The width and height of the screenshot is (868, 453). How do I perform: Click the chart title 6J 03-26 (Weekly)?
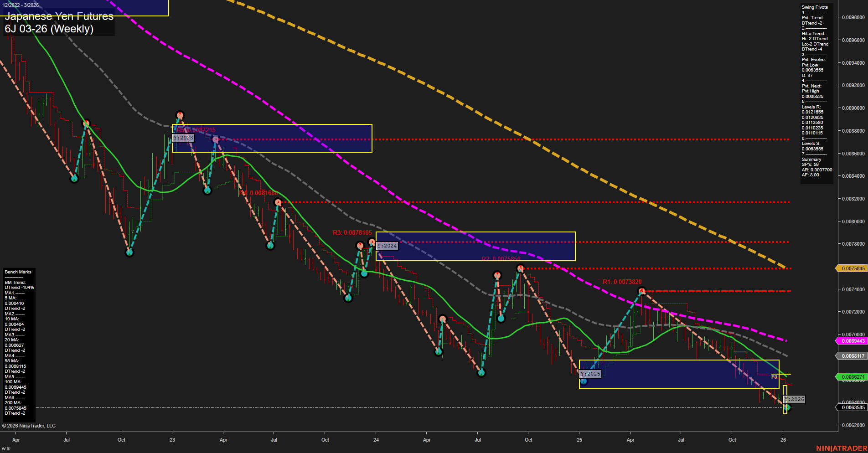coord(49,29)
